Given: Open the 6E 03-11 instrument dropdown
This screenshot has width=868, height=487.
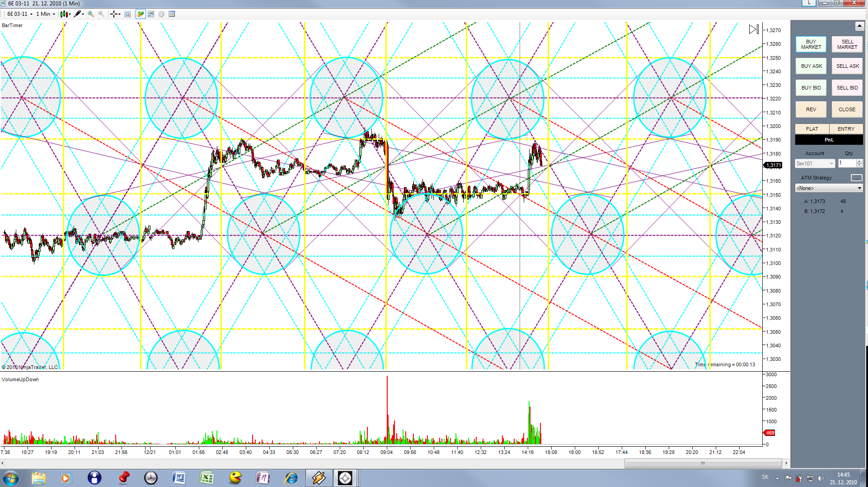Looking at the screenshot, I should [x=20, y=14].
